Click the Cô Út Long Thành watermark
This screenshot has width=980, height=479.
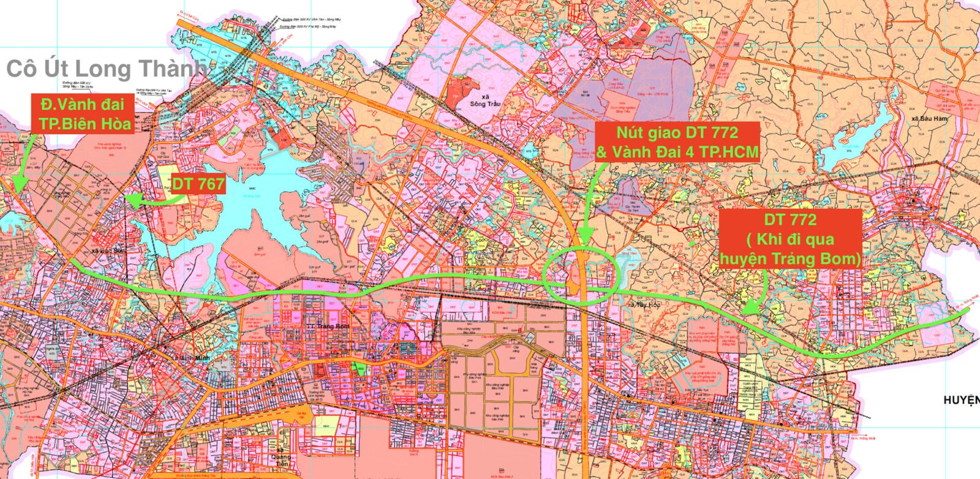[105, 69]
